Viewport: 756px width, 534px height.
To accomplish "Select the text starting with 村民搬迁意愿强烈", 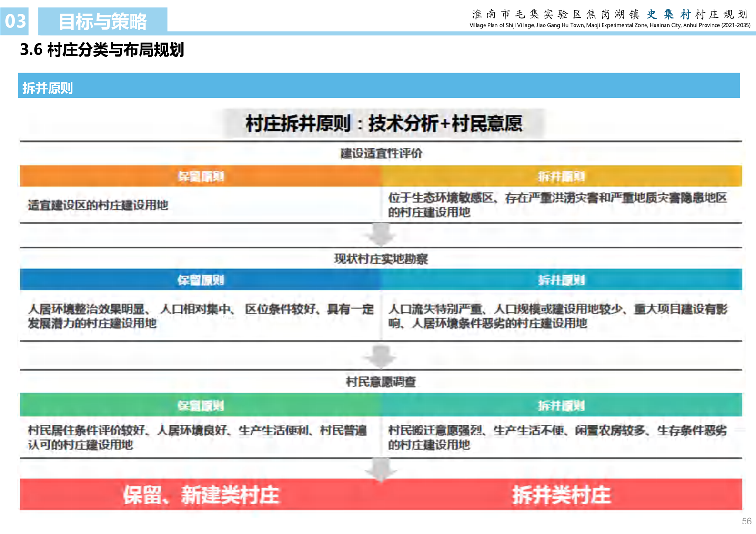I will [x=557, y=437].
